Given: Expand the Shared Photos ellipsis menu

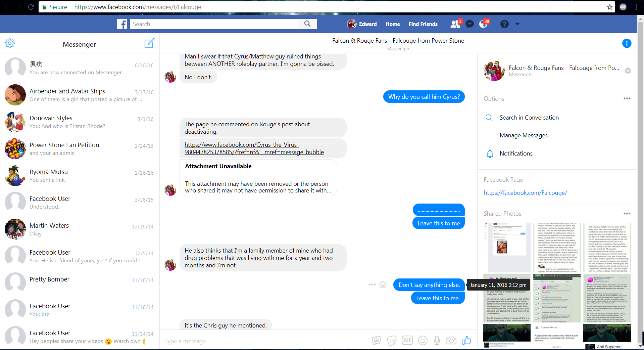Looking at the screenshot, I should [x=627, y=214].
